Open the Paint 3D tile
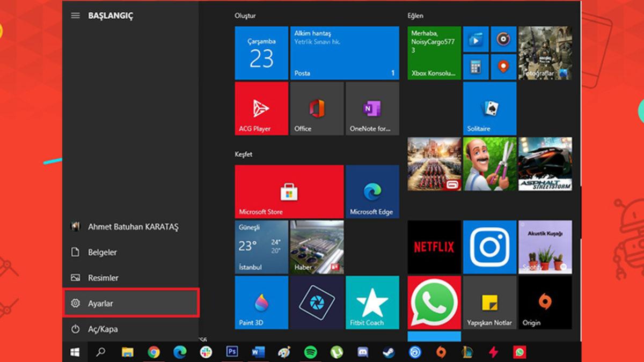The width and height of the screenshot is (644, 362). 261,302
